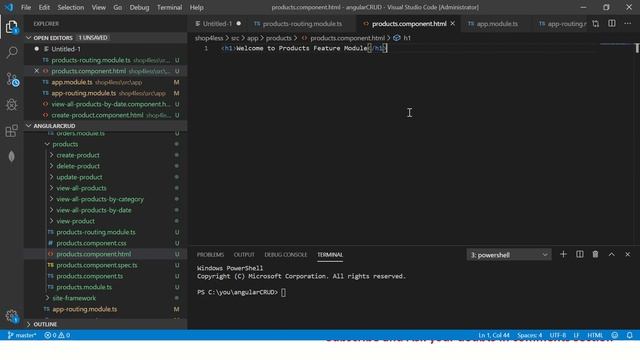Click the master branch status item
Viewport: 640px width, 360px height.
point(22,335)
